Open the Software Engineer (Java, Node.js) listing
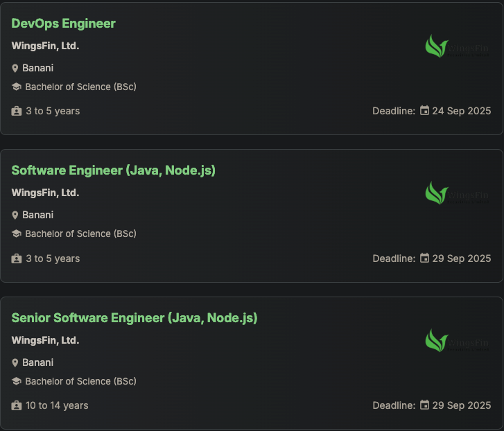The image size is (504, 431). 114,170
